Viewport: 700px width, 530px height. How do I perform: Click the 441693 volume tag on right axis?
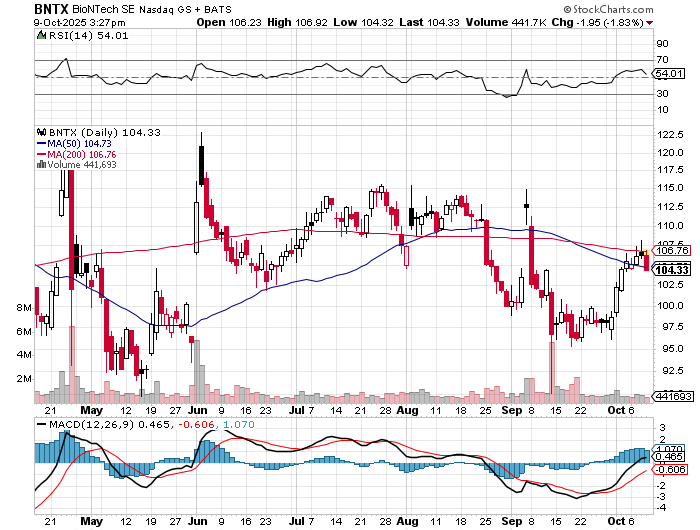(x=673, y=396)
